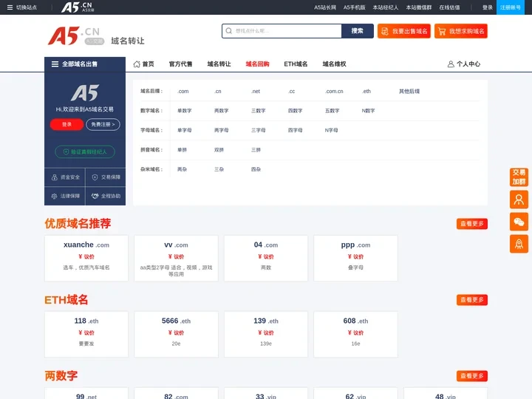The image size is (532, 399).
Task: Open the 在线估值 top link
Action: pyautogui.click(x=449, y=7)
